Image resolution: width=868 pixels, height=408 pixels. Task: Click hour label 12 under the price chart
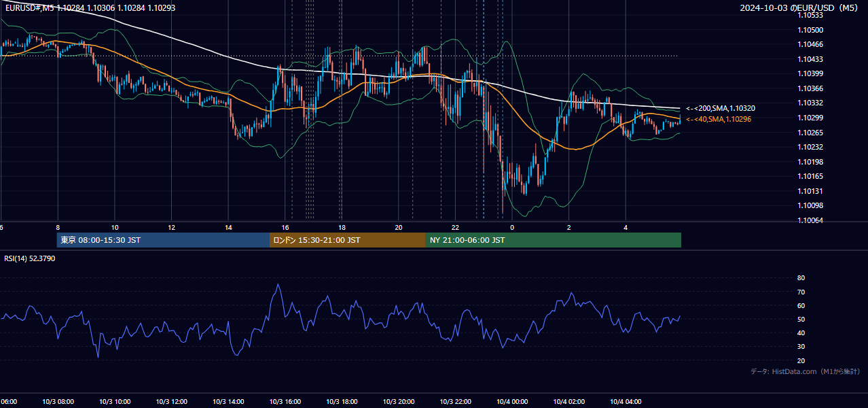click(x=172, y=227)
